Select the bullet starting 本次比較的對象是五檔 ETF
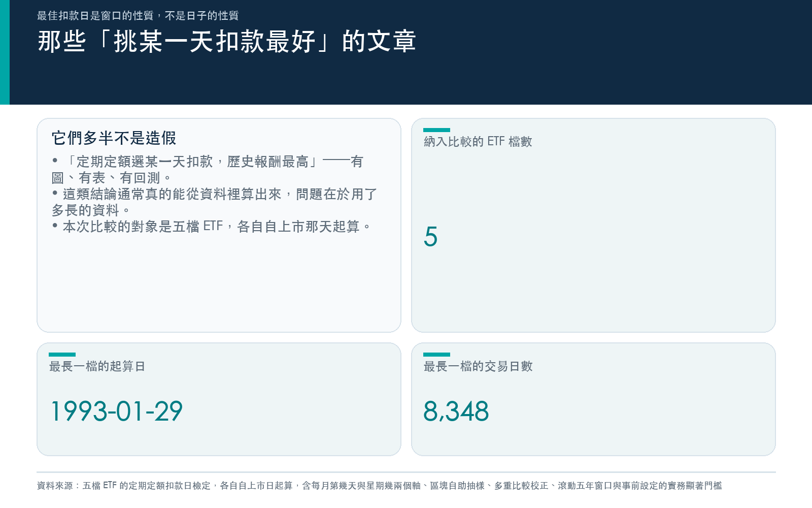 point(212,227)
